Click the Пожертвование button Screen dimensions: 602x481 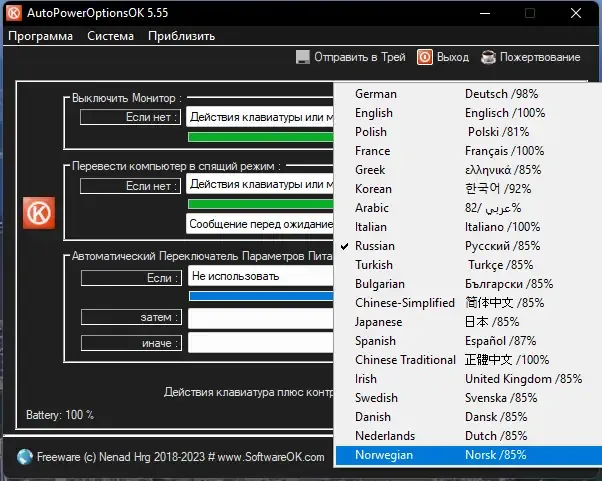click(531, 57)
